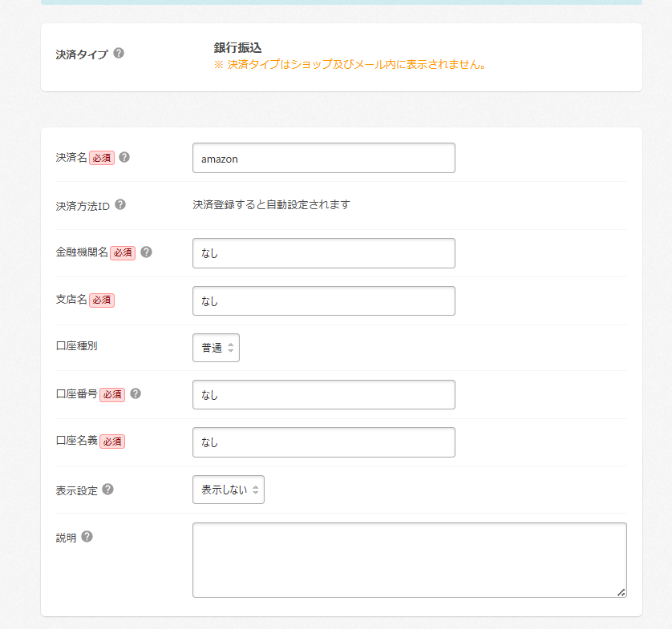This screenshot has width=672, height=629.
Task: Click the resize handle of 説明 textarea
Action: [x=621, y=592]
